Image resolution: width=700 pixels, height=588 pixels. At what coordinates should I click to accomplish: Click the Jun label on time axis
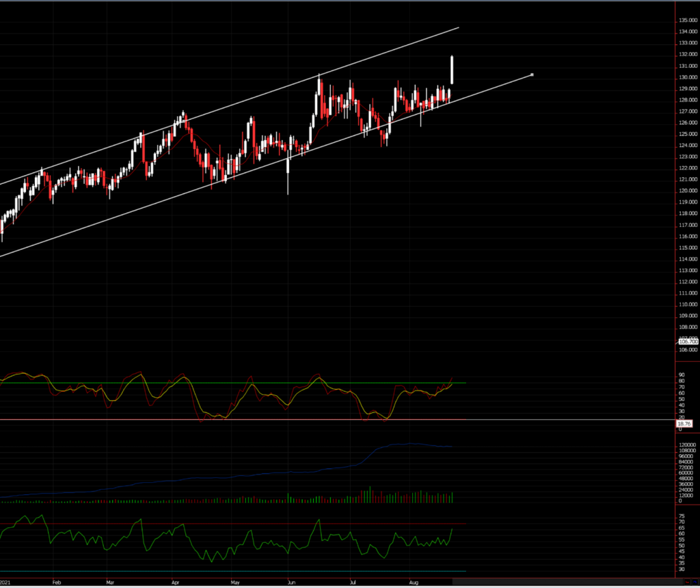292,583
